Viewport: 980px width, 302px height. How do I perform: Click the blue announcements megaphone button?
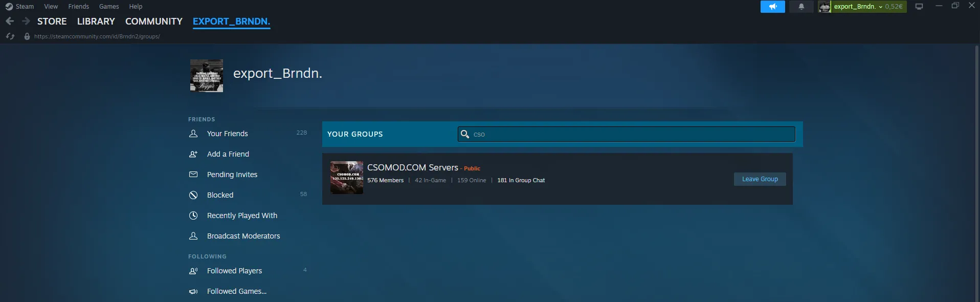[772, 7]
